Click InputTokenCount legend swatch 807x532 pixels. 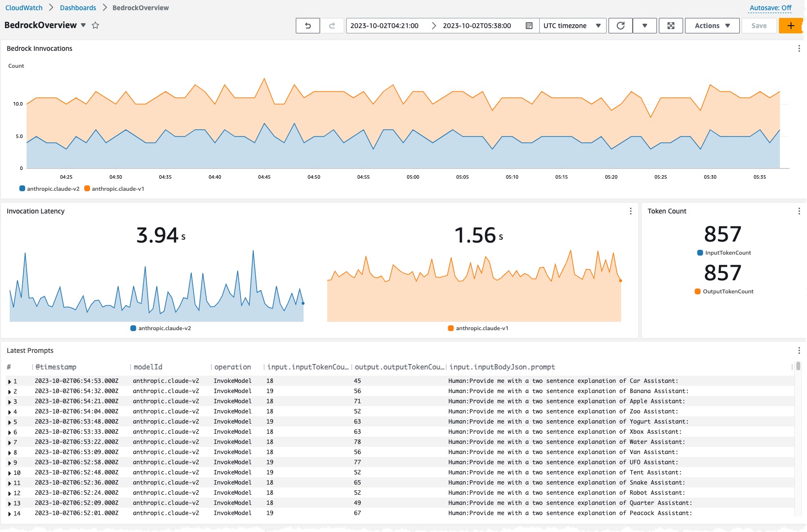pyautogui.click(x=700, y=253)
